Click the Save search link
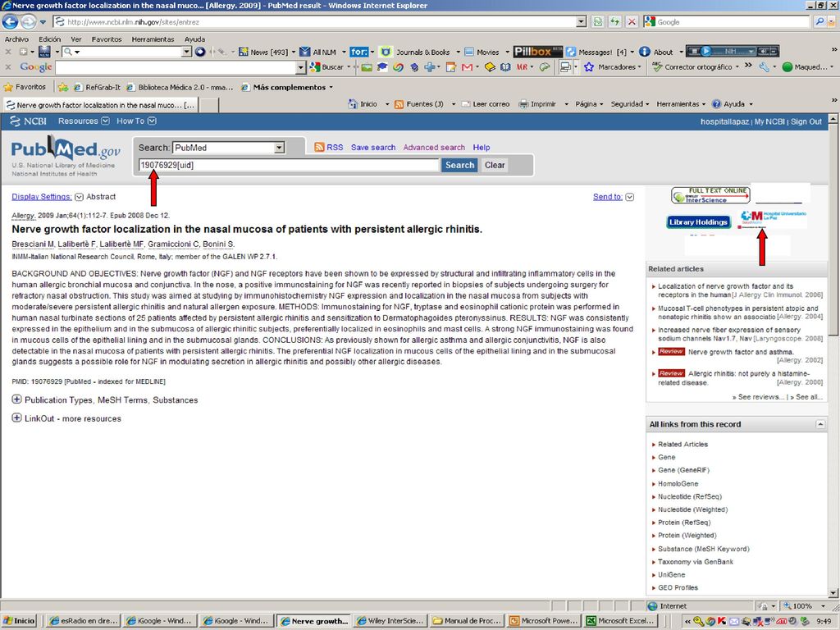Screen dimensions: 840x630 (373, 148)
